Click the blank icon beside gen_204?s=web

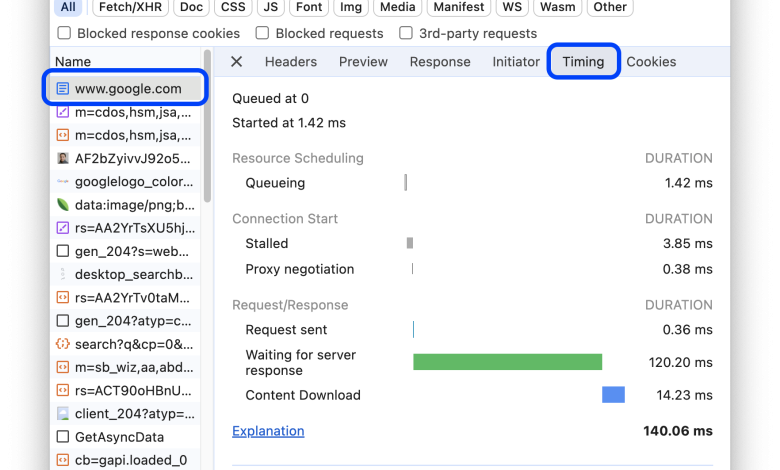coord(63,251)
